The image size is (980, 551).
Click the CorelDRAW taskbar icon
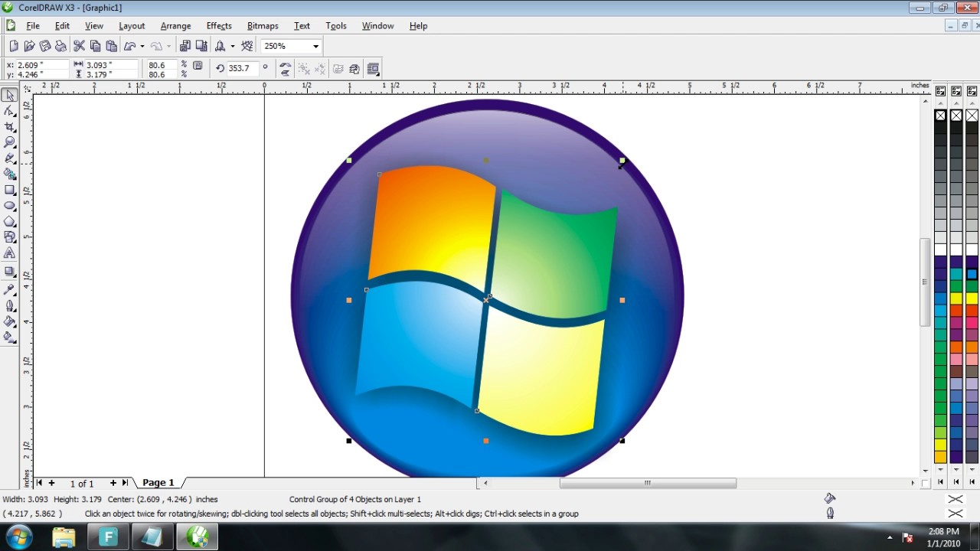tap(198, 536)
